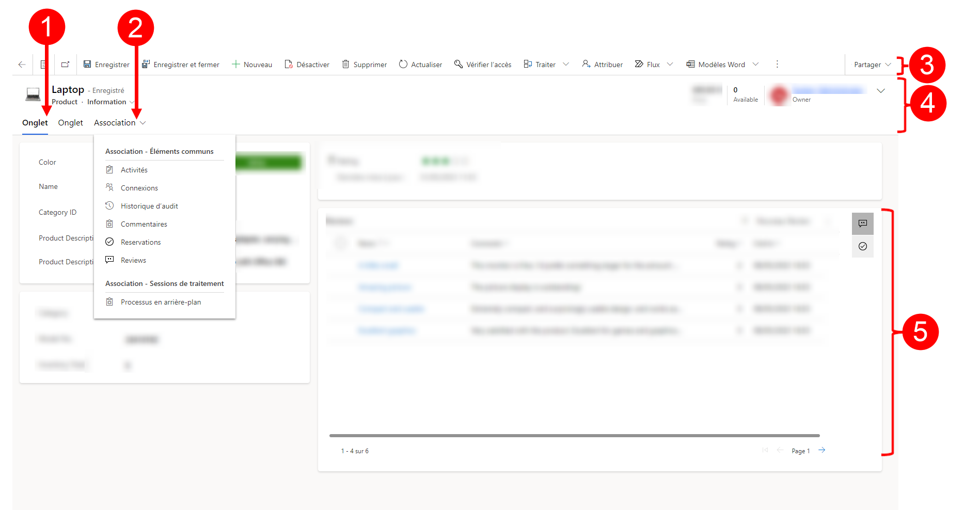Expand the Traiter chevron
This screenshot has height=510, width=980.
tap(566, 65)
